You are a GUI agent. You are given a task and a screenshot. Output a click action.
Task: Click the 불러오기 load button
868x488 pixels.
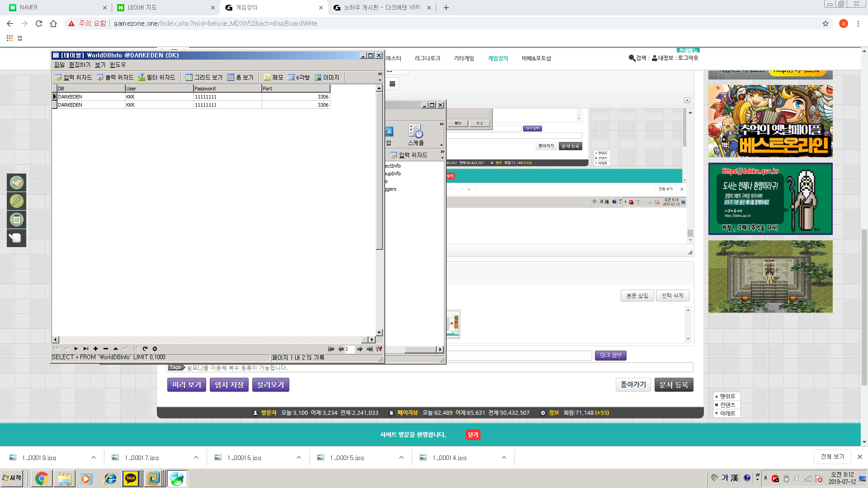coord(270,385)
